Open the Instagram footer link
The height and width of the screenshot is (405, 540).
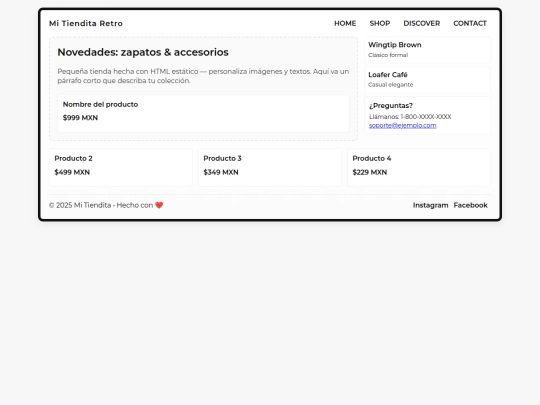[430, 205]
